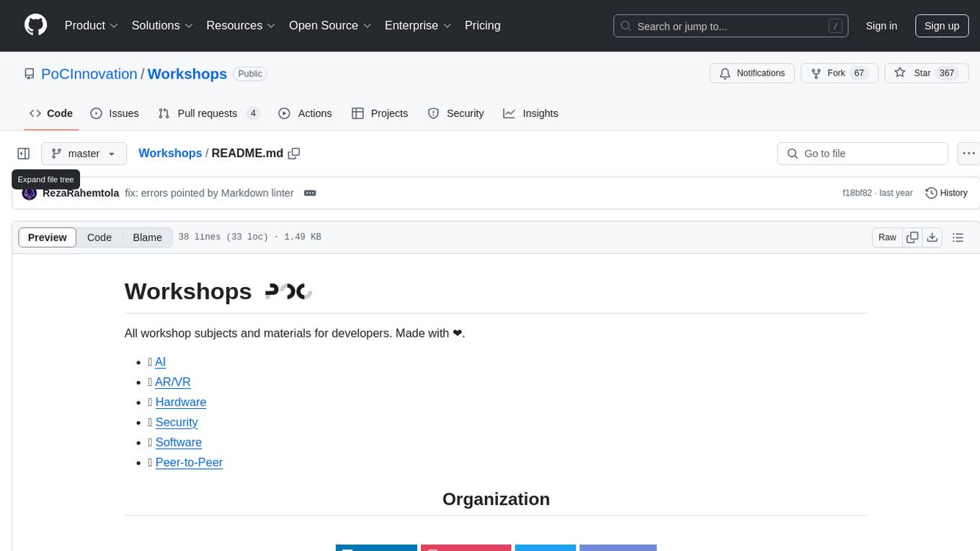Expand the Open Source menu
The width and height of the screenshot is (980, 551).
pos(330,25)
